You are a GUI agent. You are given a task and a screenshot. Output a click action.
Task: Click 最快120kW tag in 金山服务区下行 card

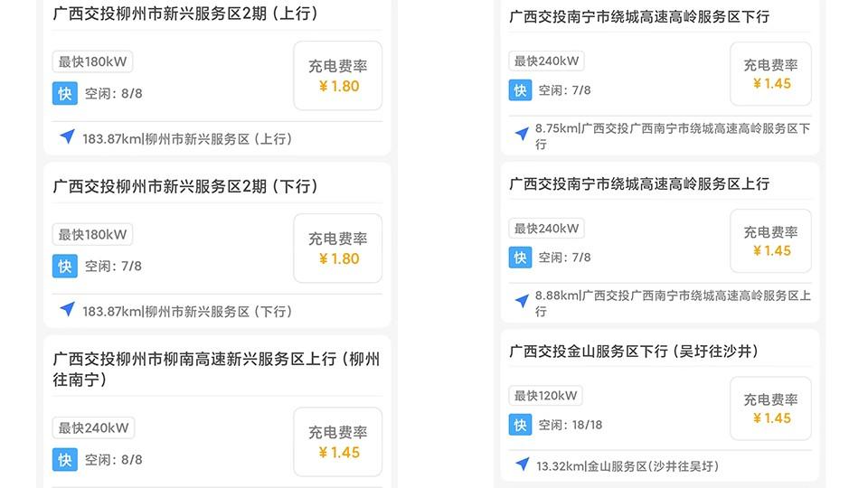(545, 396)
